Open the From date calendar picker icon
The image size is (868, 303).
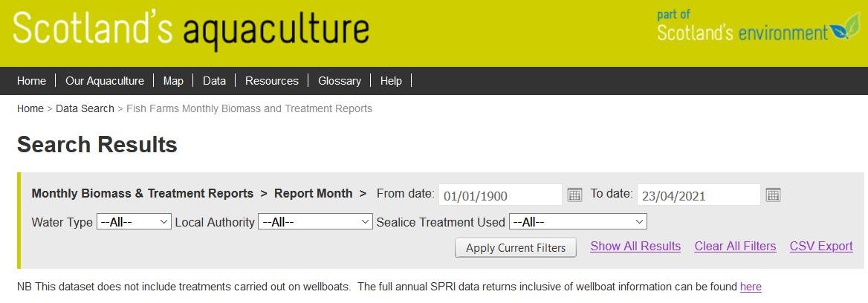click(574, 195)
